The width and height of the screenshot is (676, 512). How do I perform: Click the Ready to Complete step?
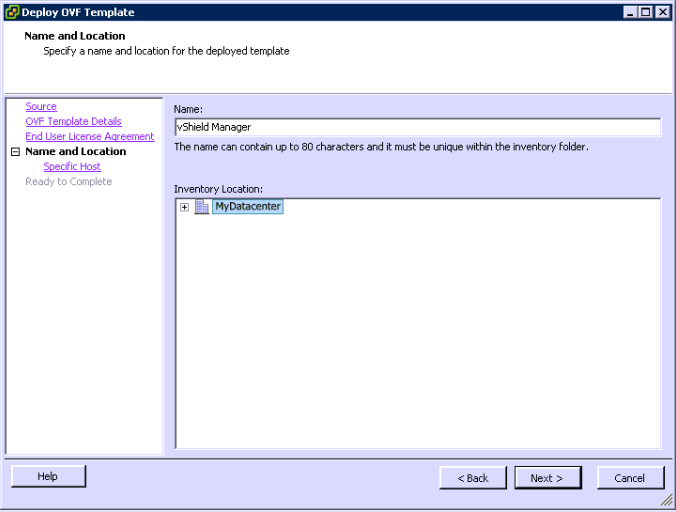[68, 182]
